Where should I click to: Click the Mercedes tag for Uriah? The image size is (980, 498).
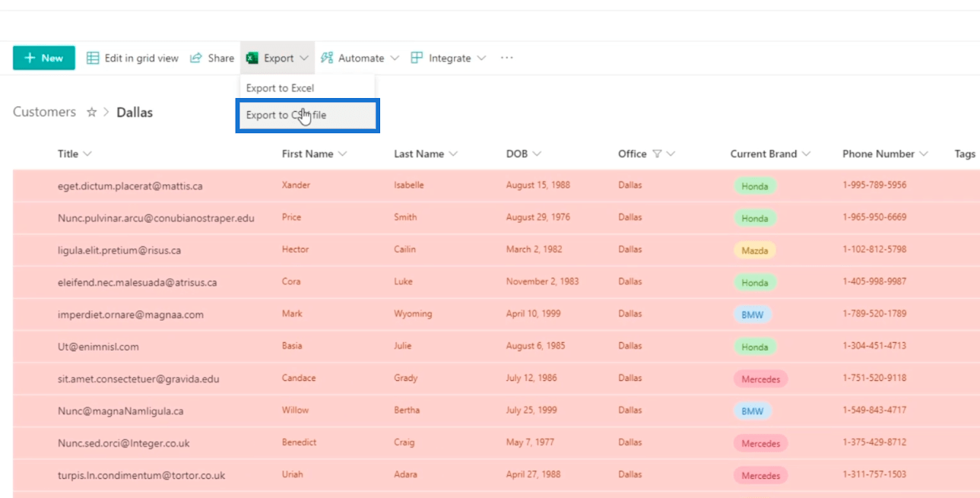pos(760,475)
